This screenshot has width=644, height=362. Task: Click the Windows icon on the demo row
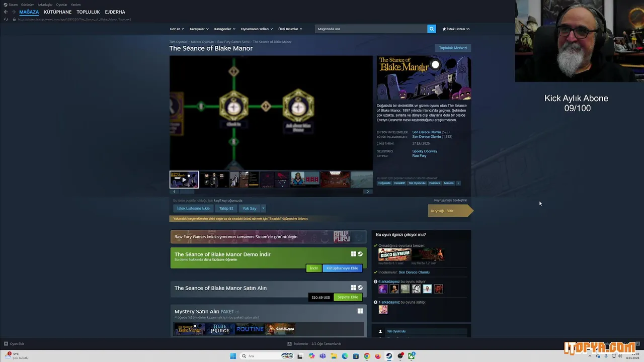pos(354,254)
